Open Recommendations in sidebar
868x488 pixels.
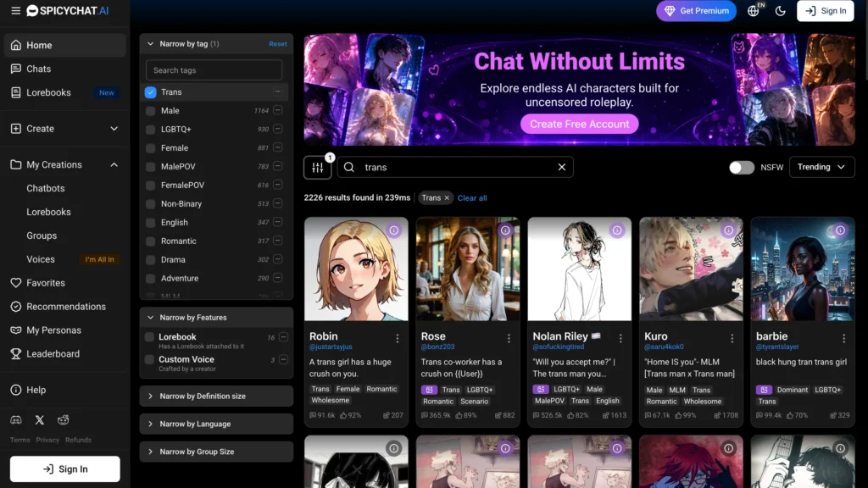[64, 307]
